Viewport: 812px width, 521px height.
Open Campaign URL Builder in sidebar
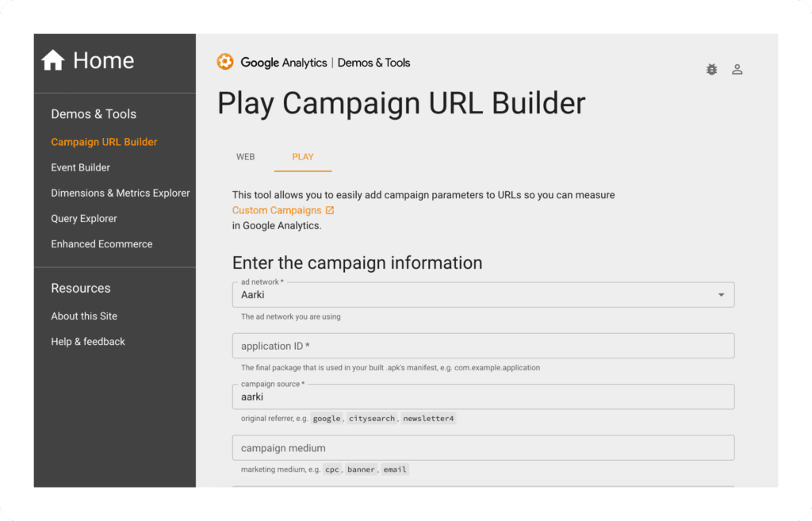pyautogui.click(x=104, y=142)
